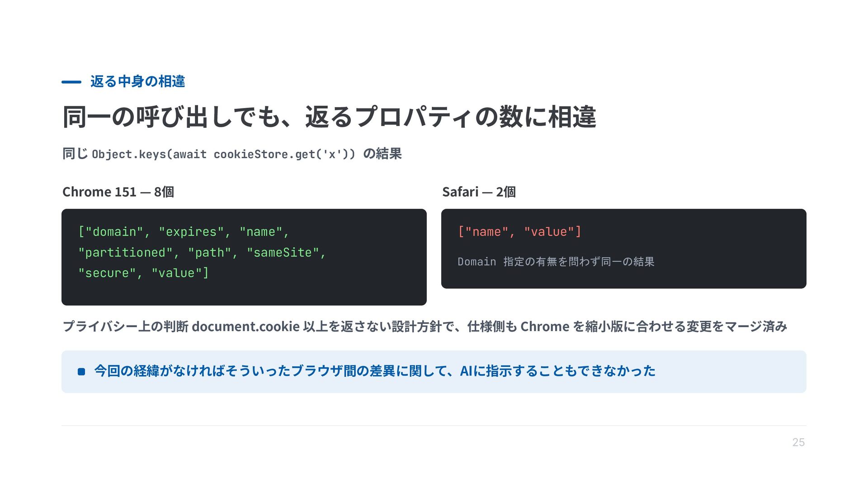Select the slide title 同一の呼び出しでも、返るプロパティの数に相違
Viewport: 868px width, 488px height.
[329, 117]
